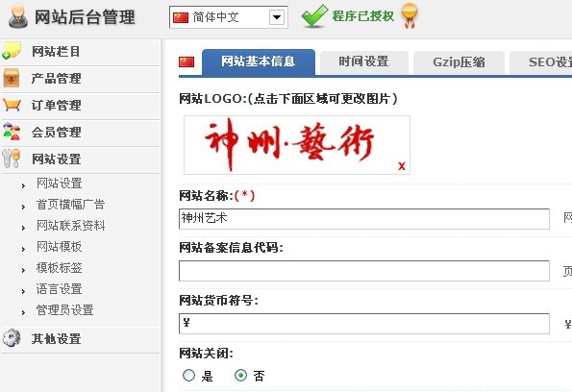
Task: Switch to the 时间设置 tab
Action: (363, 62)
